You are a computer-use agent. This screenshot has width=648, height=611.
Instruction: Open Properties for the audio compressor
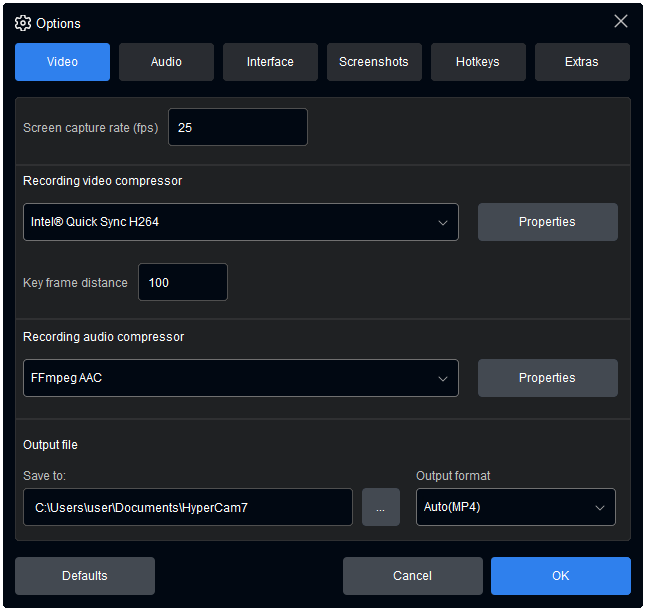point(547,378)
